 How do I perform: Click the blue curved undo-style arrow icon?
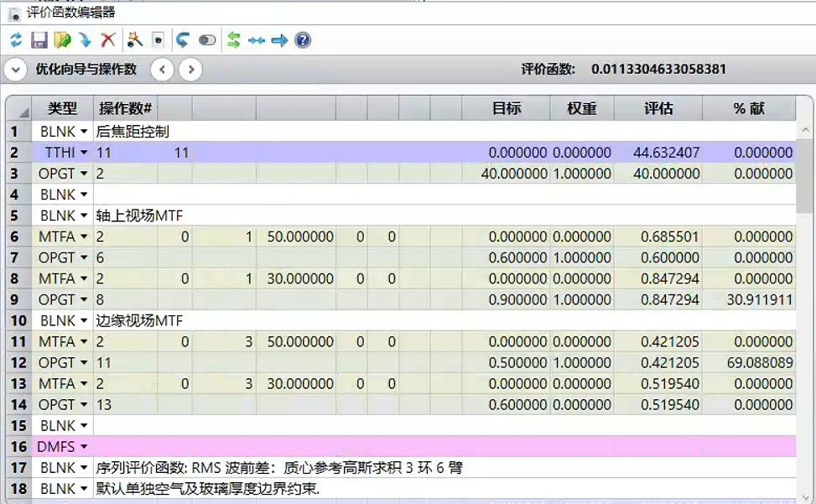coord(182,40)
